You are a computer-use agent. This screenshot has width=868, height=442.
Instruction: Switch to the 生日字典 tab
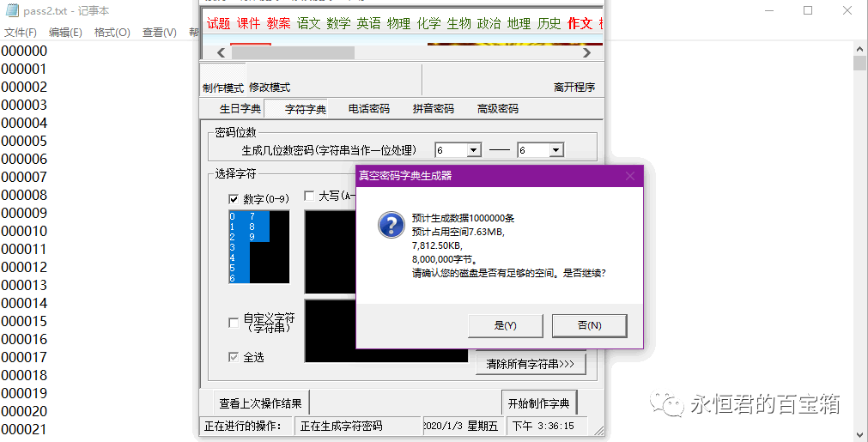[240, 109]
